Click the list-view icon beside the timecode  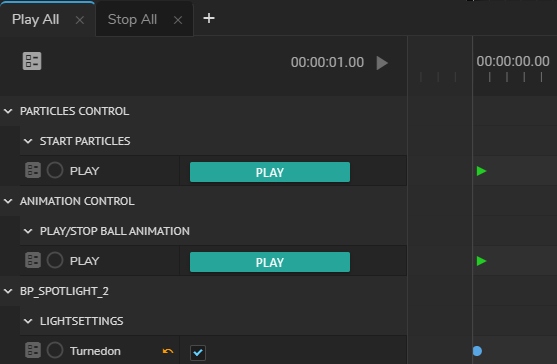click(x=32, y=61)
